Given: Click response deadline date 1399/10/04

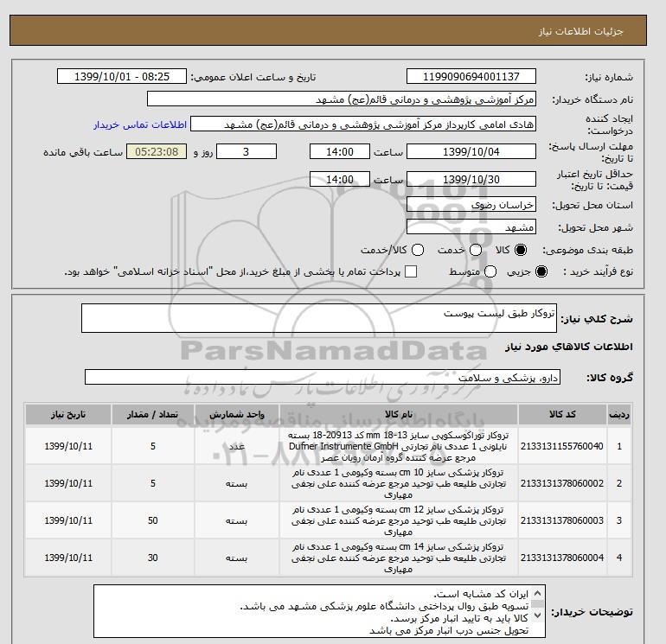Looking at the screenshot, I should (x=471, y=151).
